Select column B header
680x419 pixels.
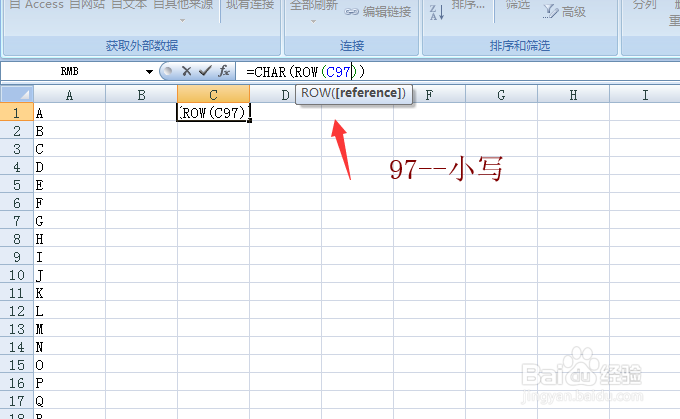tap(141, 95)
